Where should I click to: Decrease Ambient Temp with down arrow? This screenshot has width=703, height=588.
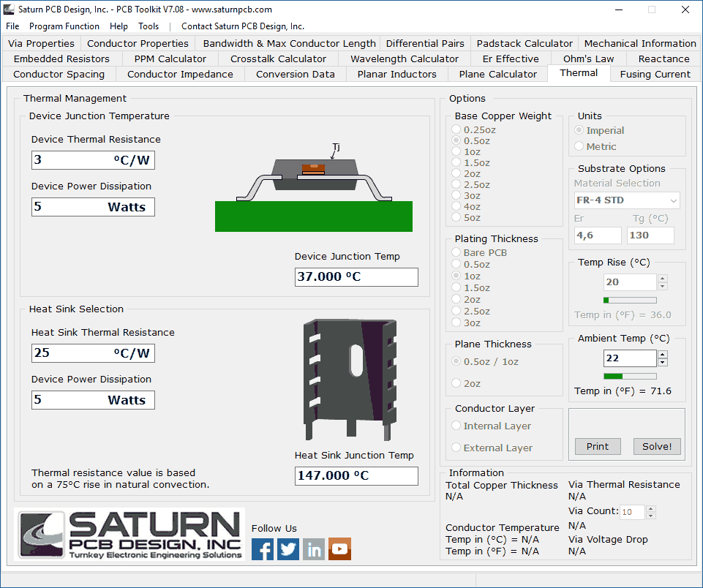point(663,362)
